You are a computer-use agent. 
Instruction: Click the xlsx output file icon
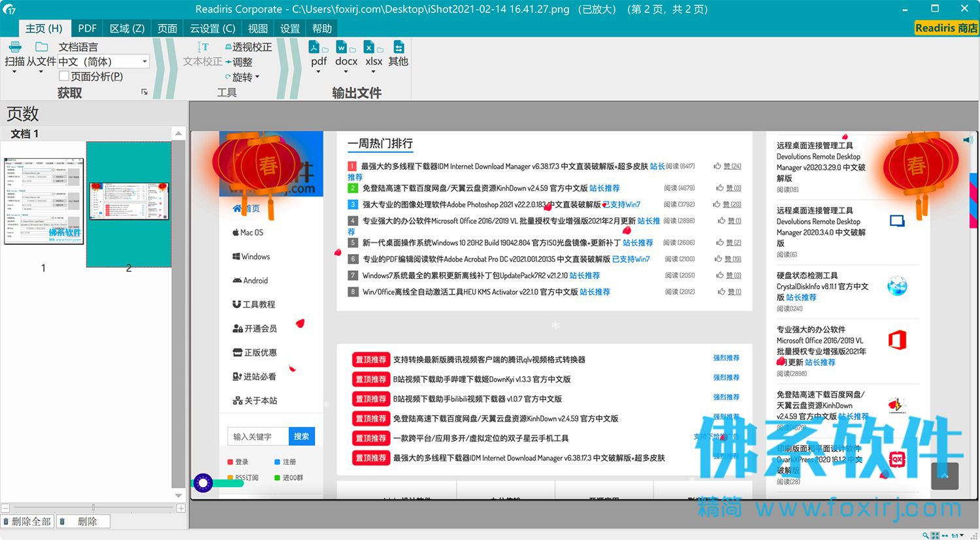[x=369, y=47]
